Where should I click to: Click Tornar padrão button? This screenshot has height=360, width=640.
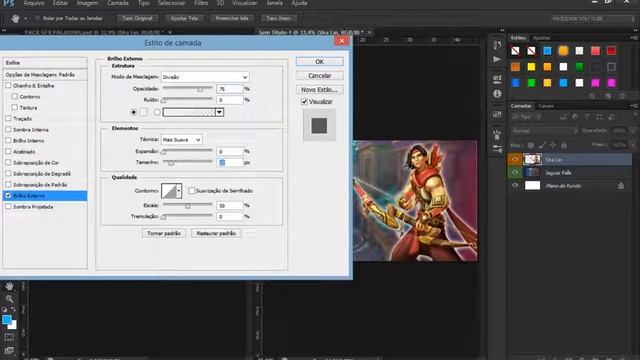coord(164,233)
